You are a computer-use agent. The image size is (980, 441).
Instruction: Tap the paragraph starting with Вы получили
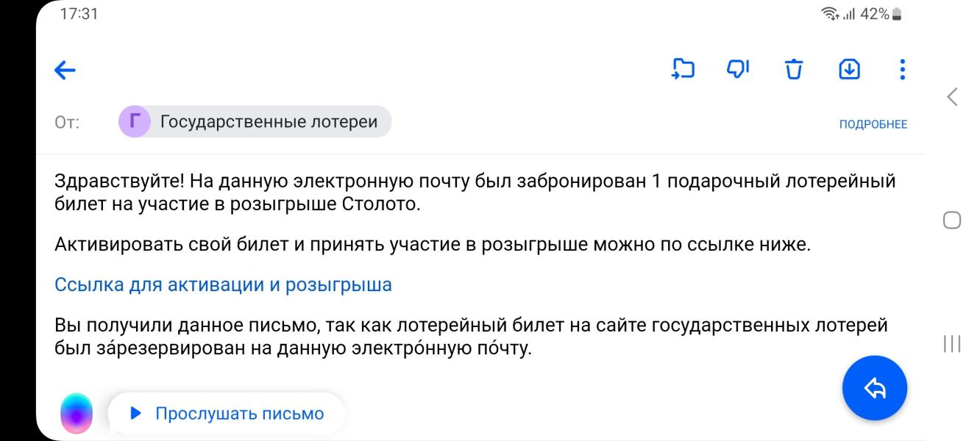(x=471, y=337)
